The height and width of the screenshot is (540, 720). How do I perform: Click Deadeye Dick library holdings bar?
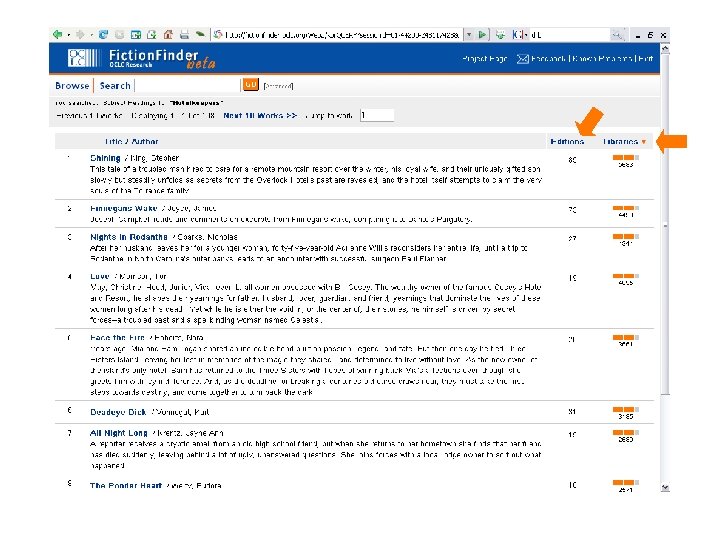click(625, 409)
